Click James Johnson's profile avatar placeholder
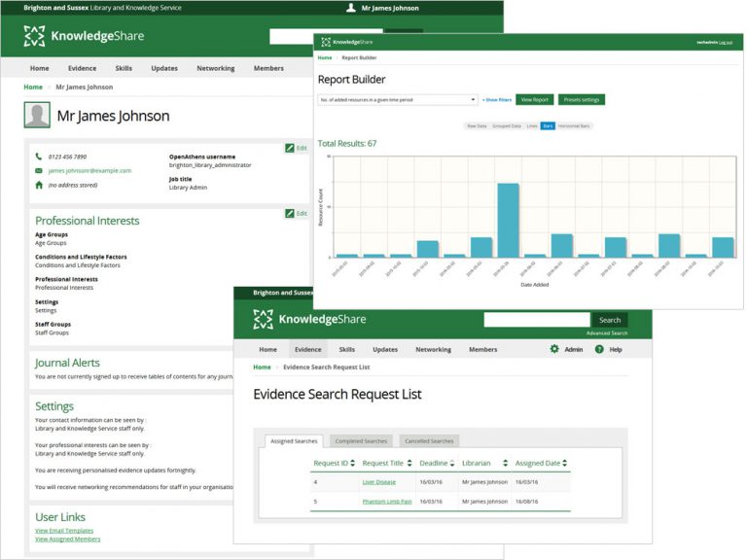The height and width of the screenshot is (560, 747). point(37,116)
